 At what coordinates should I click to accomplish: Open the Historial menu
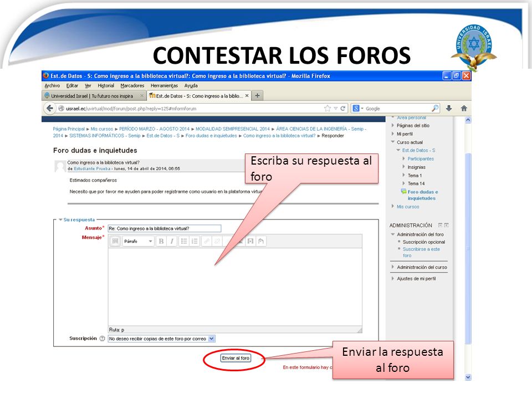[x=106, y=85]
